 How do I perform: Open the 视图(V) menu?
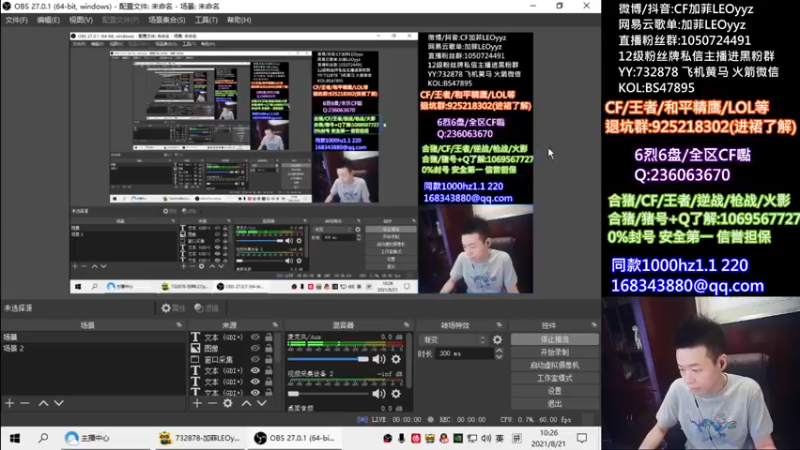click(x=81, y=20)
